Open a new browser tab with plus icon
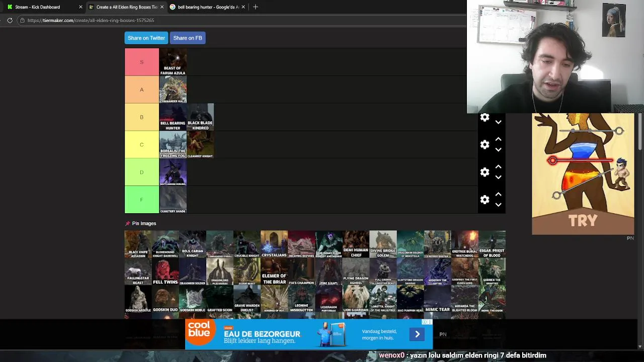This screenshot has width=644, height=362. pyautogui.click(x=256, y=7)
